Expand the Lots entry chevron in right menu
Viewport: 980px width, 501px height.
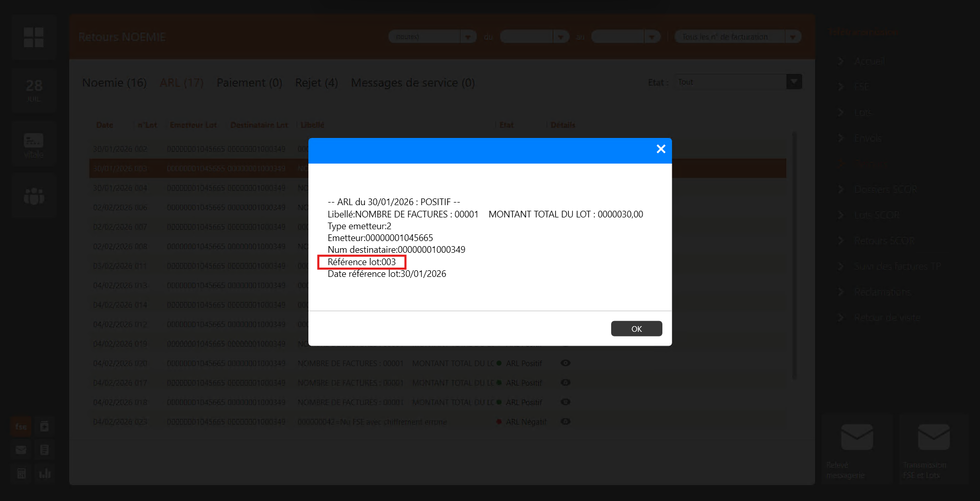click(841, 112)
